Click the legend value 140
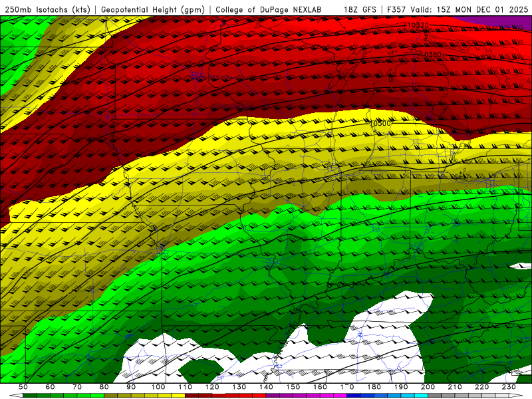The width and height of the screenshot is (532, 399). [x=266, y=387]
